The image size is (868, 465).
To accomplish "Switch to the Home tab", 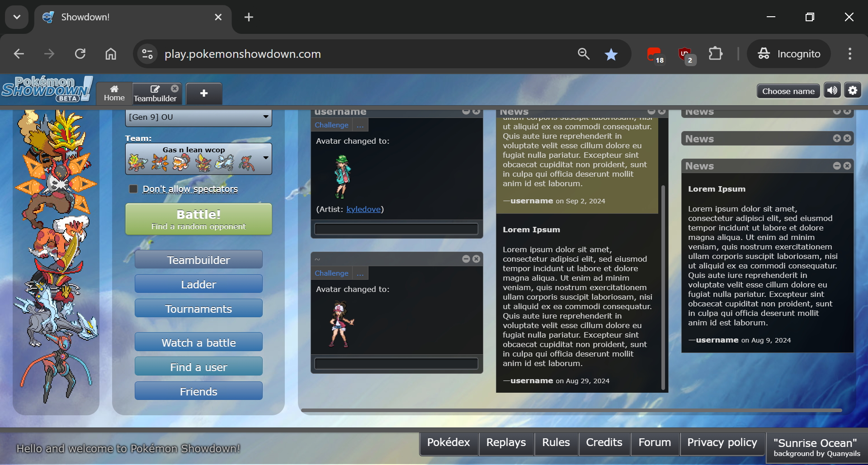I will [x=114, y=94].
